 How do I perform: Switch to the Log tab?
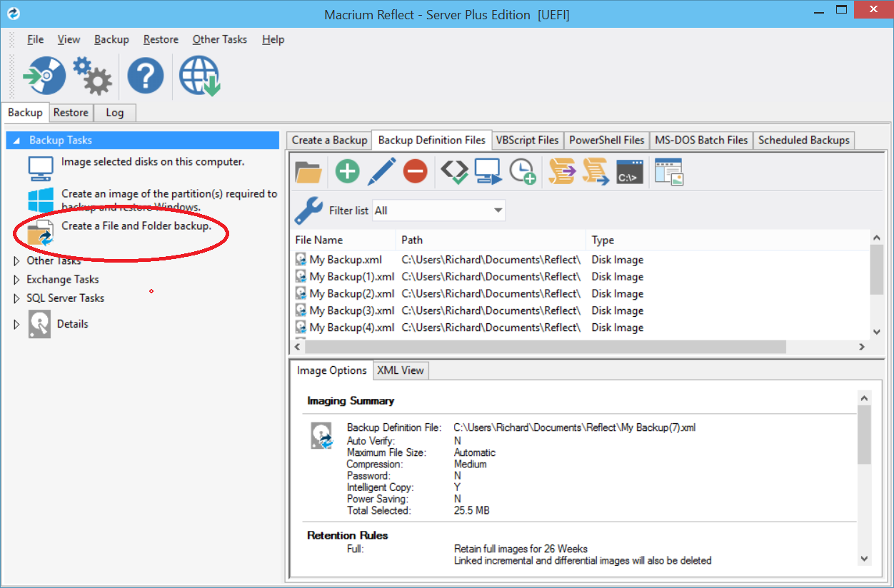pyautogui.click(x=114, y=112)
